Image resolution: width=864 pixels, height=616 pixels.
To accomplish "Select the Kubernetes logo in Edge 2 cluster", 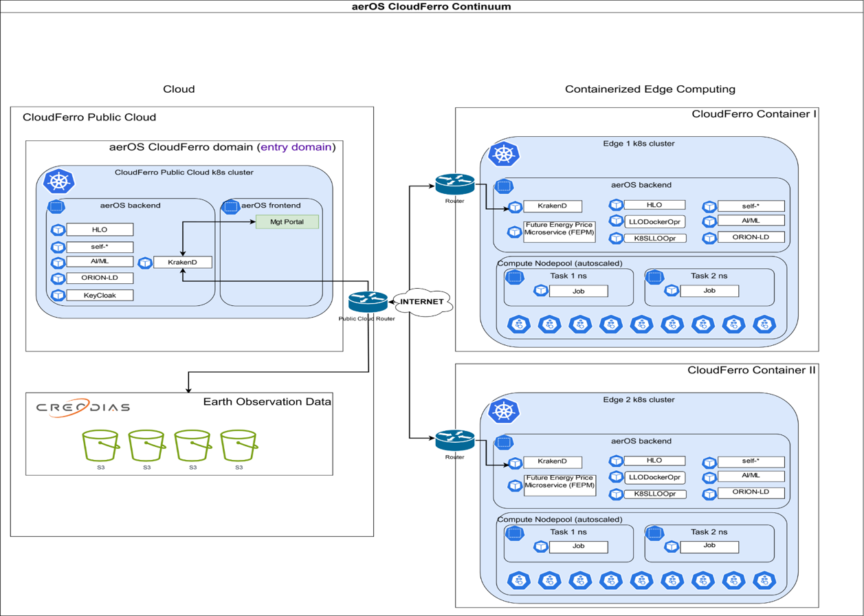I will tap(503, 410).
